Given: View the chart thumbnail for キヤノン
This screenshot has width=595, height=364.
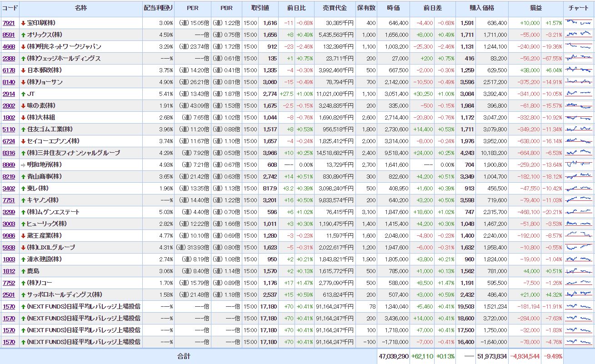Looking at the screenshot, I should pyautogui.click(x=578, y=200).
